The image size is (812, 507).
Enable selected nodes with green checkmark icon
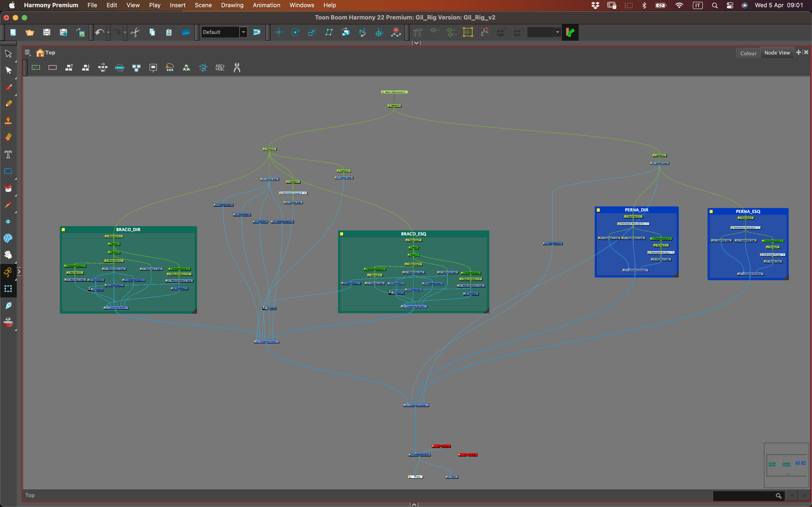(36, 67)
